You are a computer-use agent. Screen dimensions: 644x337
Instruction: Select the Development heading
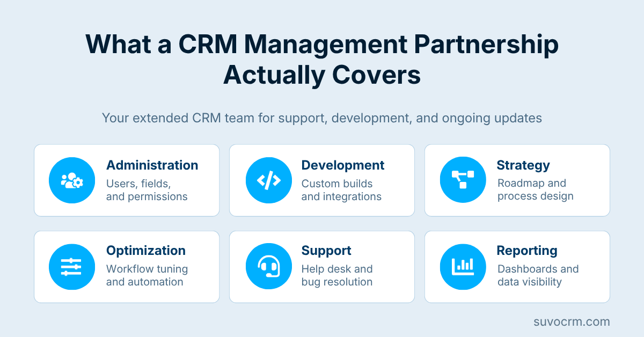343,165
